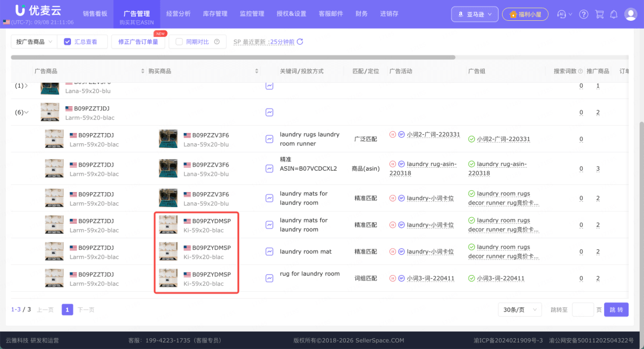Image resolution: width=644 pixels, height=349 pixels.
Task: Click SP badge icon next to 小词3-词-220411 campaign
Action: (401, 278)
